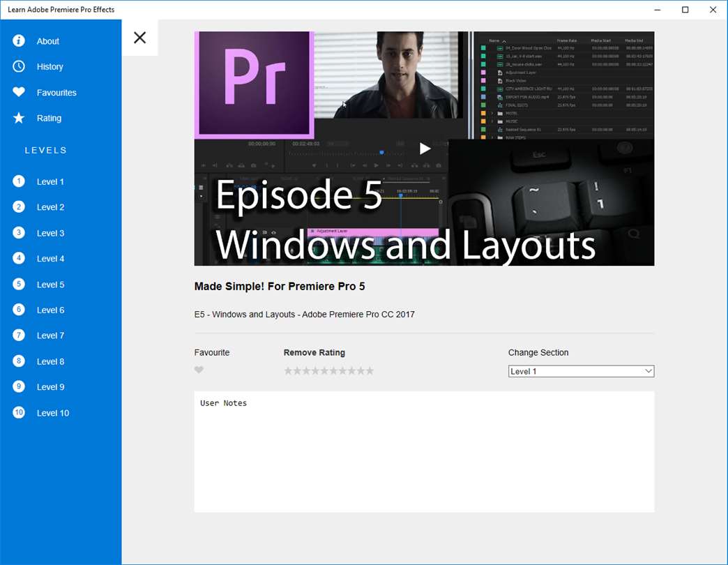Click the Level 1 numbered circle icon
The width and height of the screenshot is (728, 565).
pos(19,181)
